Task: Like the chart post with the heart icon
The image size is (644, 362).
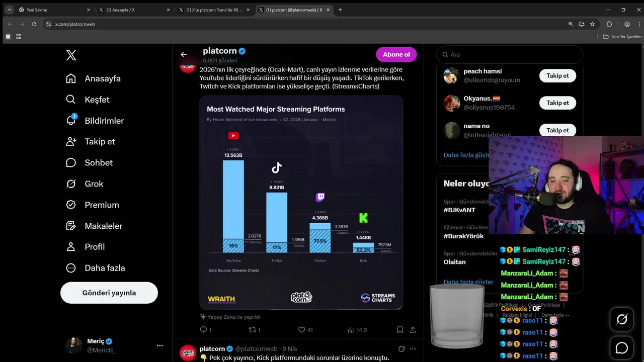Action: 302,330
